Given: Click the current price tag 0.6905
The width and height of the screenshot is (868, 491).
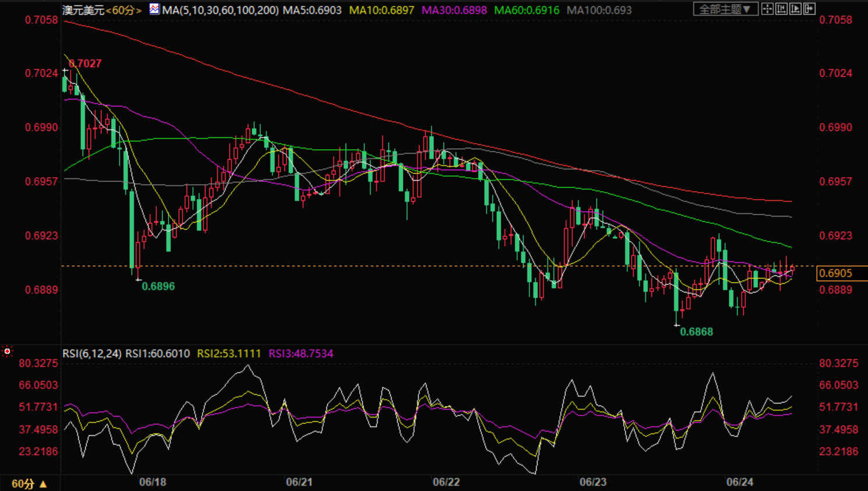Looking at the screenshot, I should coord(842,273).
